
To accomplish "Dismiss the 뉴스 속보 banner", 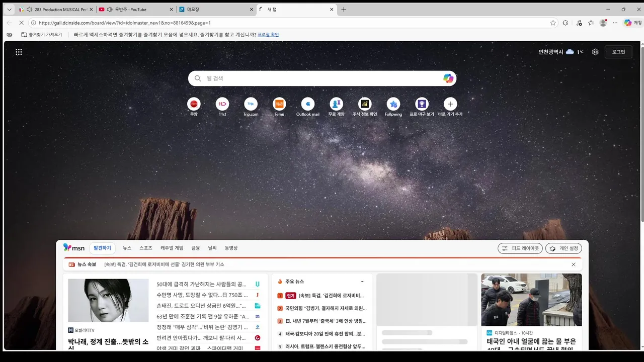I will pyautogui.click(x=574, y=264).
